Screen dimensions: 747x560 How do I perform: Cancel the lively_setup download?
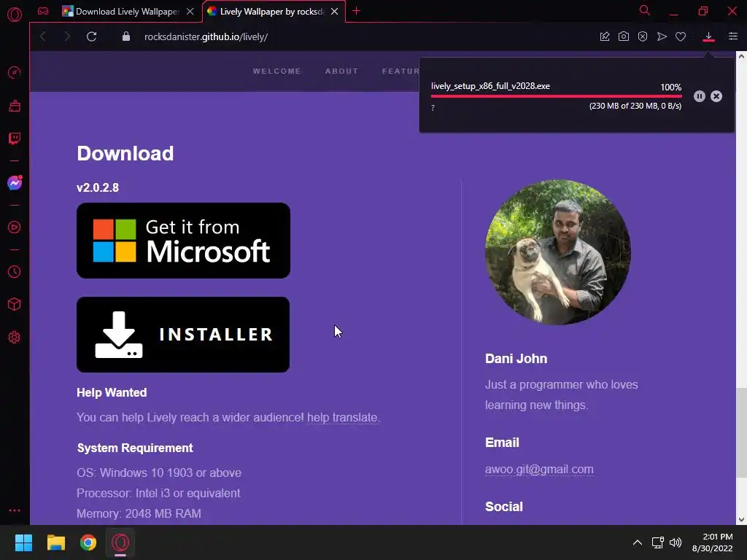(716, 96)
